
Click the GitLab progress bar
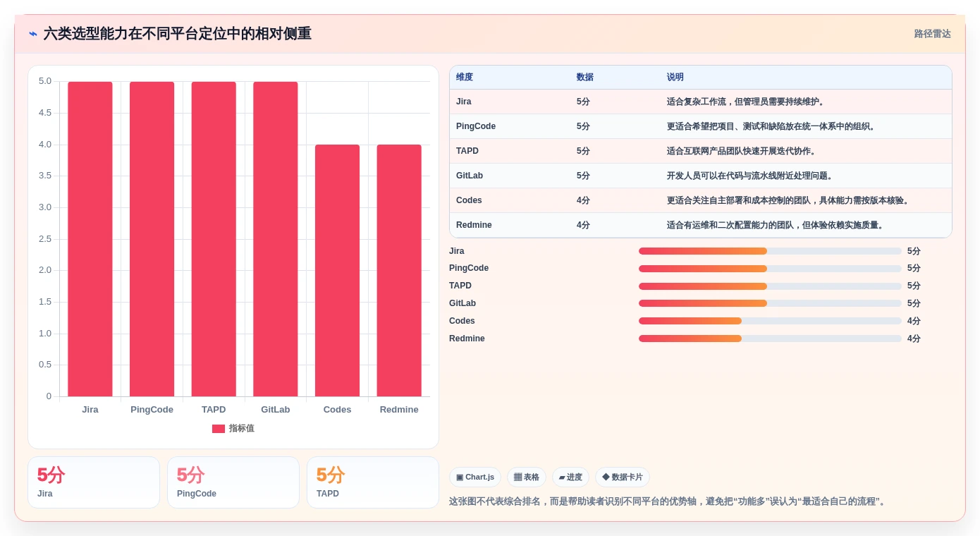coord(770,303)
